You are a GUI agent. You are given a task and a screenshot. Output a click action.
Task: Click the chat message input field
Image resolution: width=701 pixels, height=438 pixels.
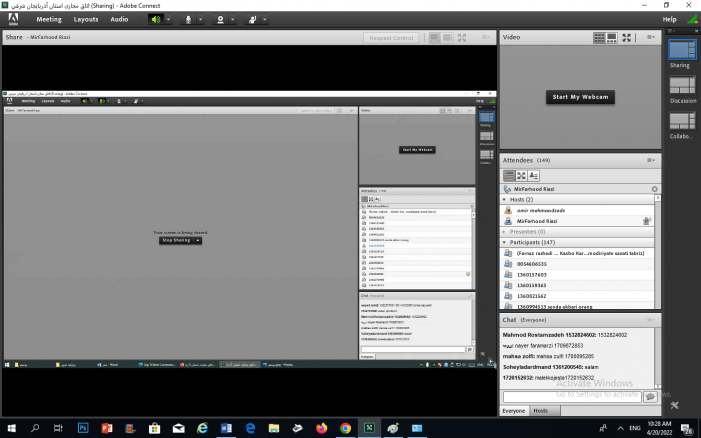[571, 396]
